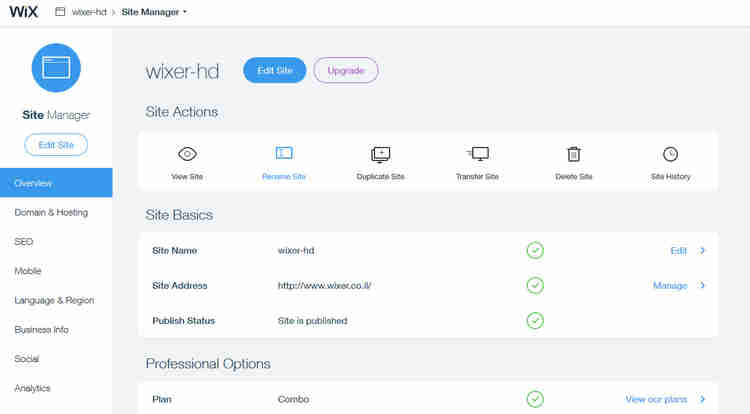
Task: Click the Plan row label
Action: pyautogui.click(x=162, y=399)
